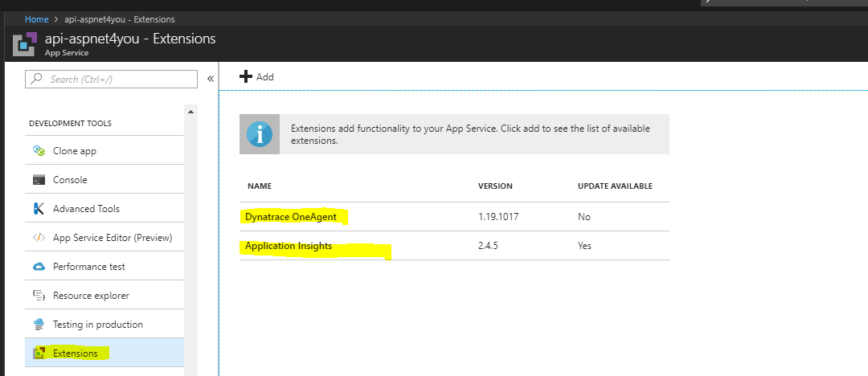
Task: Click Testing in production icon
Action: coord(39,324)
